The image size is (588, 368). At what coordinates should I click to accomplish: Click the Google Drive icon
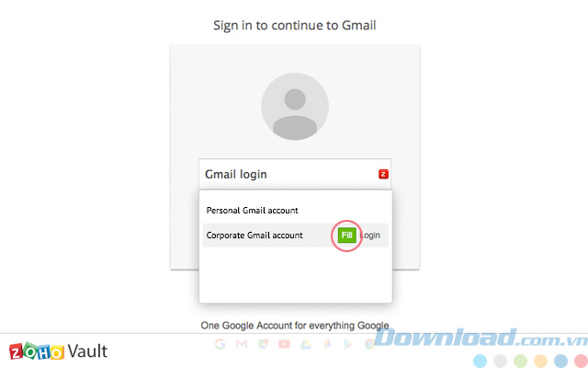click(x=306, y=344)
